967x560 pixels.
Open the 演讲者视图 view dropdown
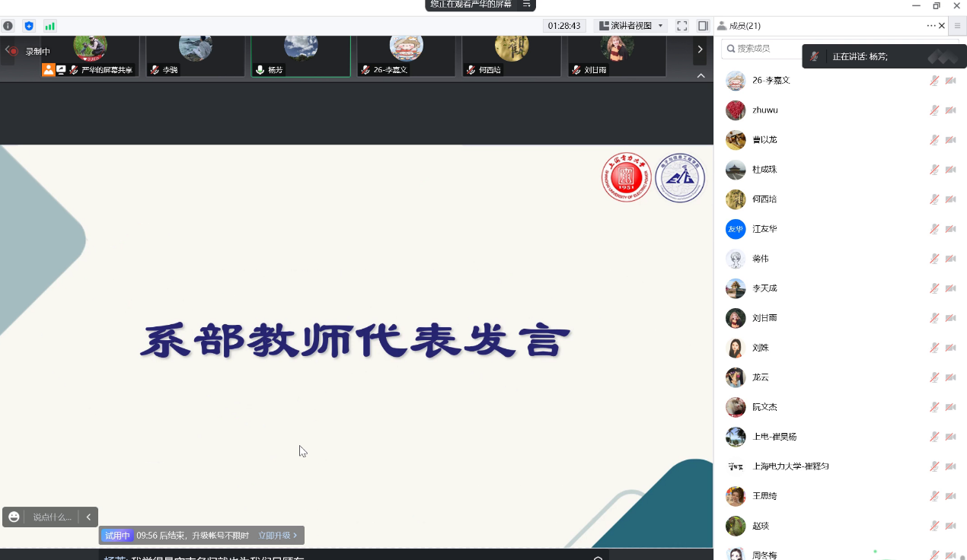coord(631,26)
